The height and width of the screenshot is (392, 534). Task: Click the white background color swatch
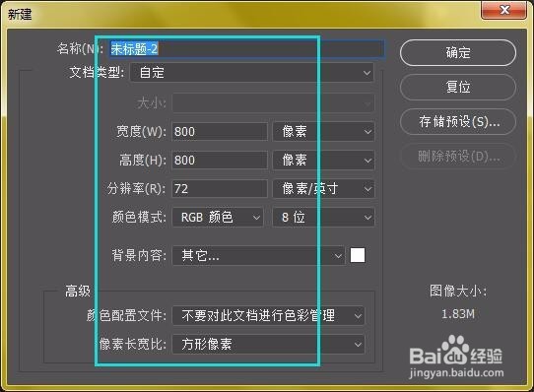coord(358,255)
